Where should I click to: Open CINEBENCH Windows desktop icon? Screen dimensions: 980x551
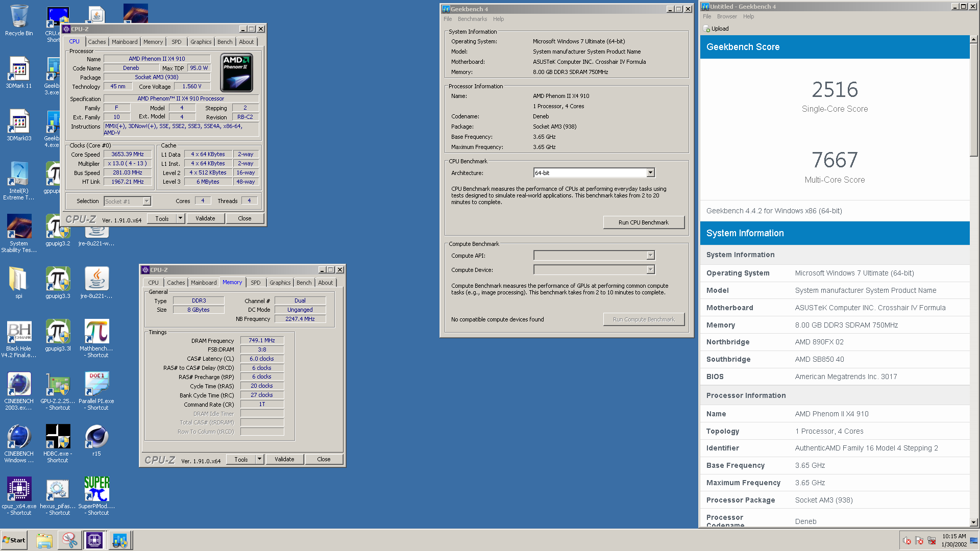pyautogui.click(x=19, y=443)
